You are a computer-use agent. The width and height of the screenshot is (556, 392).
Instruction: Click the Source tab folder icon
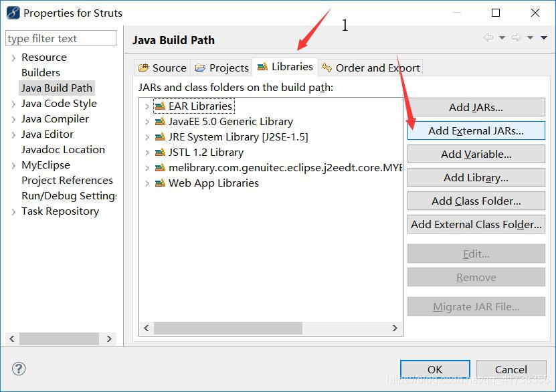144,68
